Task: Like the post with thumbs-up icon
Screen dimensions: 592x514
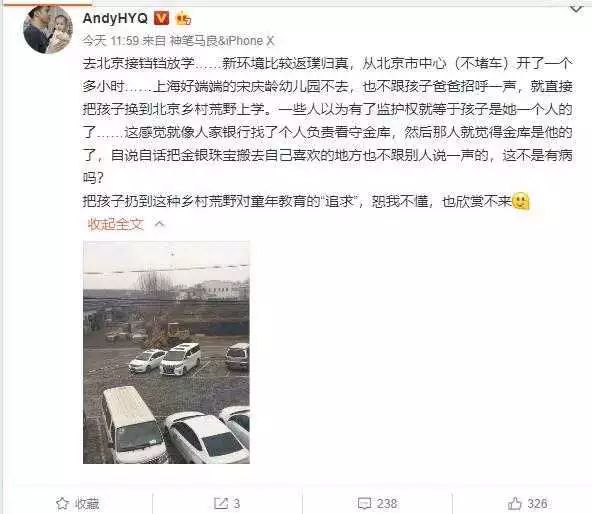Action: [x=515, y=503]
